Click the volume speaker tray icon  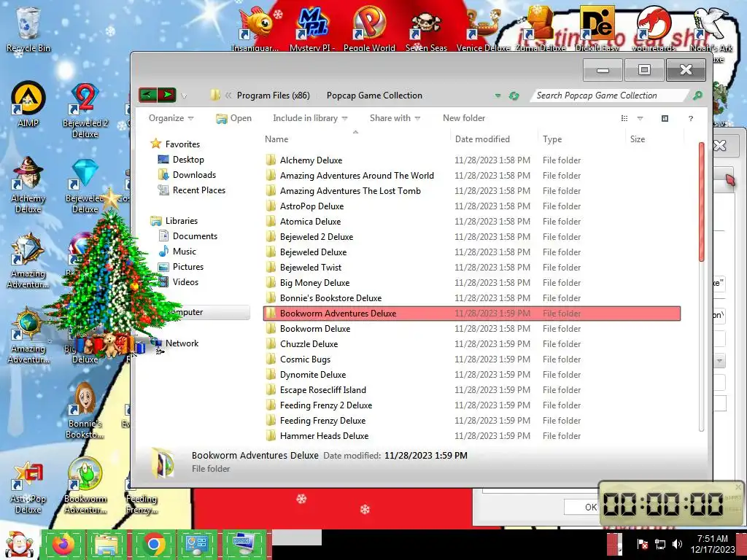pos(677,544)
